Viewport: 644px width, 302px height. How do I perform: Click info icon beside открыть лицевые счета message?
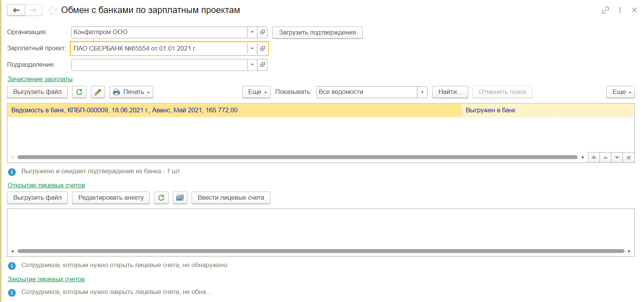(12, 266)
